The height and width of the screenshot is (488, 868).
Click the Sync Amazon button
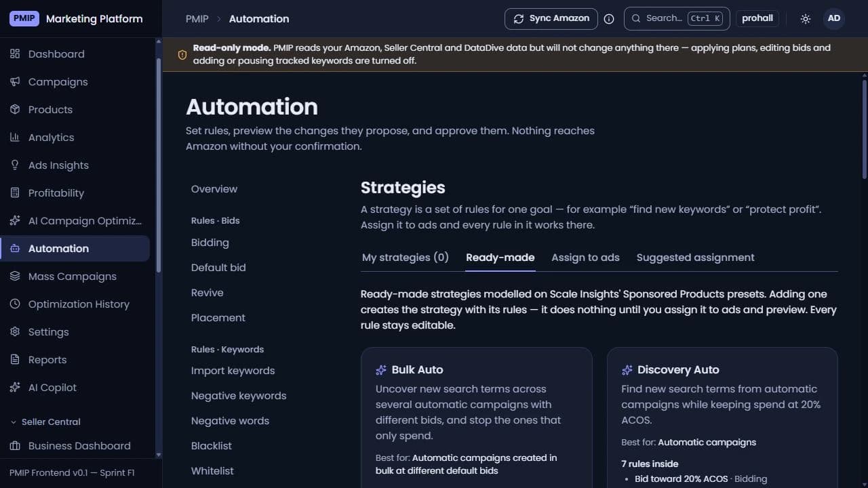pos(551,18)
